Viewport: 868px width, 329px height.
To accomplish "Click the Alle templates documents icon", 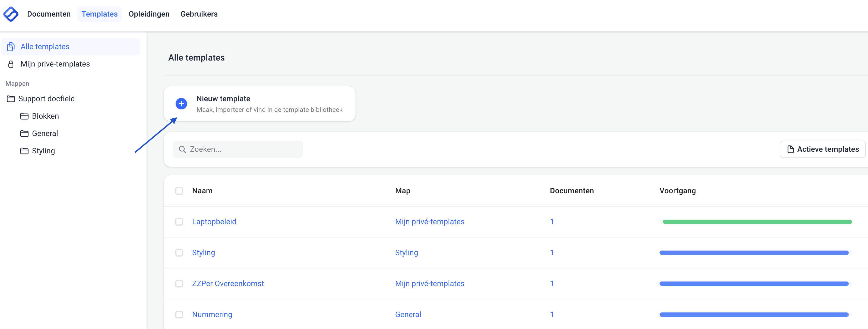I will [11, 46].
